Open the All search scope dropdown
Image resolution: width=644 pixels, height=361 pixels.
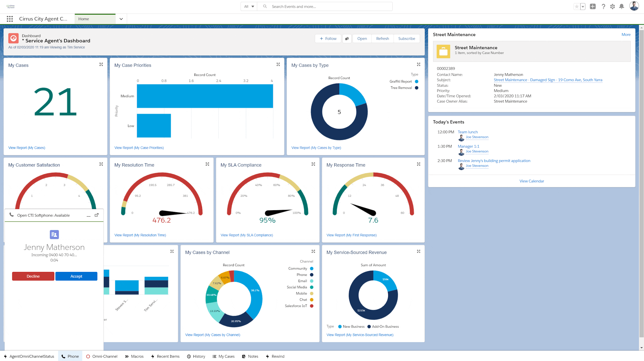(249, 7)
